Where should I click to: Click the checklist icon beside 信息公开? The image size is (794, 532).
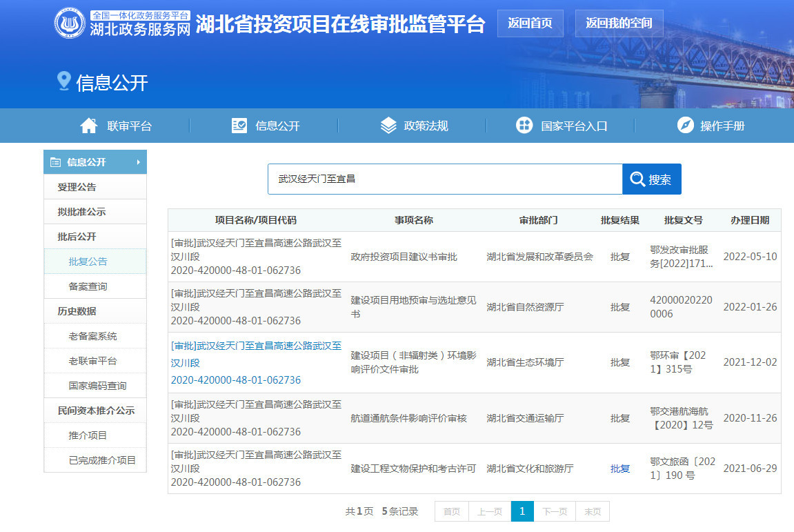tap(239, 126)
